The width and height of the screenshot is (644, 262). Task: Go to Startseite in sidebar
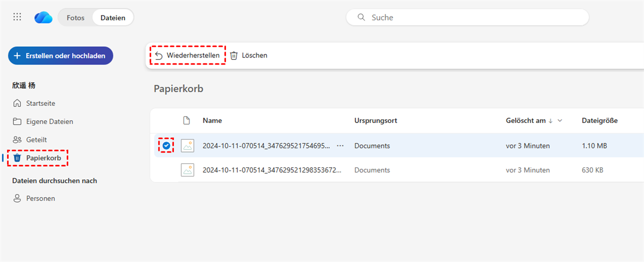(41, 103)
